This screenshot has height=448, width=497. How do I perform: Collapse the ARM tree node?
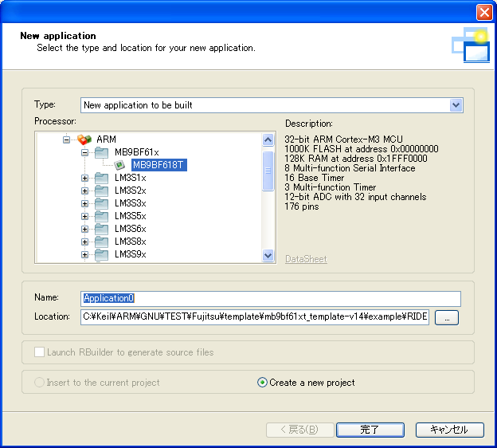tap(66, 140)
